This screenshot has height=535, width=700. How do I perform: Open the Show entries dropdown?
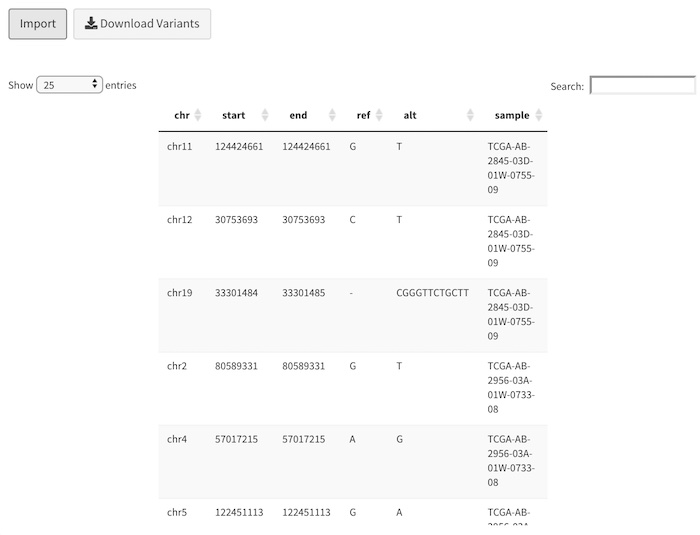point(69,85)
